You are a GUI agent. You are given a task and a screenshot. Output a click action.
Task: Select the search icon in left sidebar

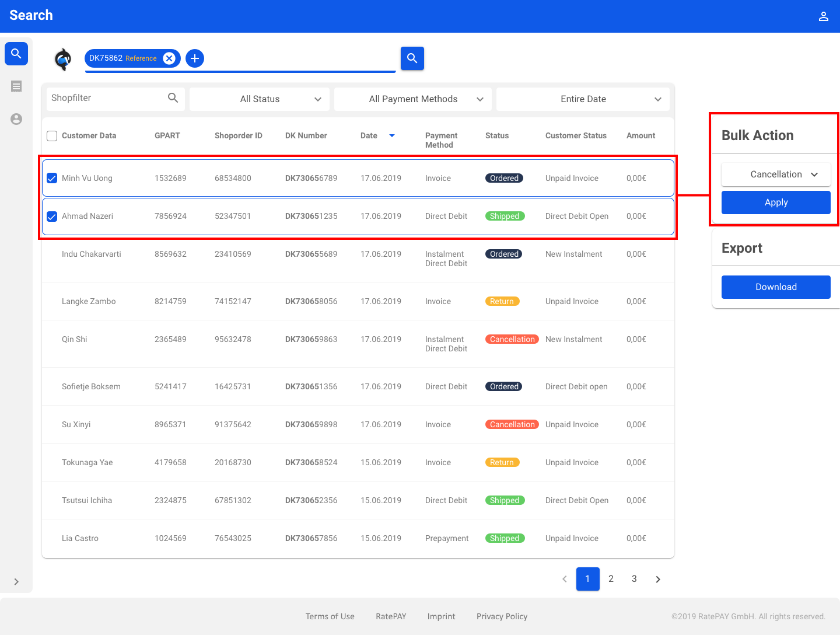coord(16,54)
